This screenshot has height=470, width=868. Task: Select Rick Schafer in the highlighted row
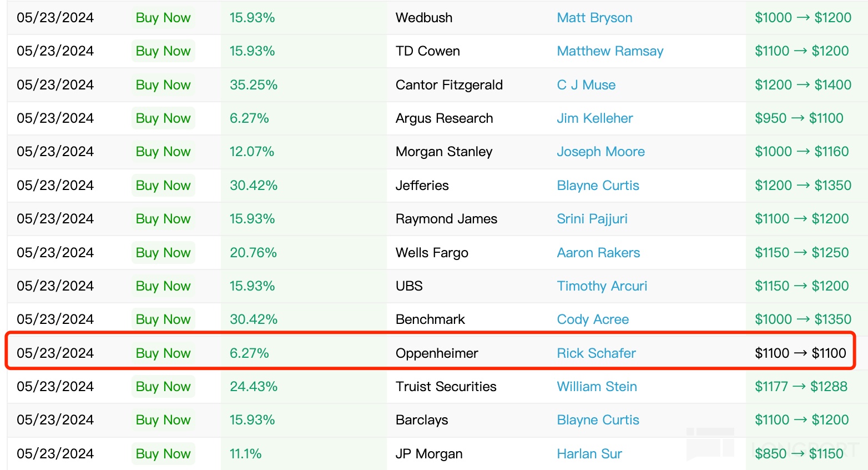click(x=596, y=353)
